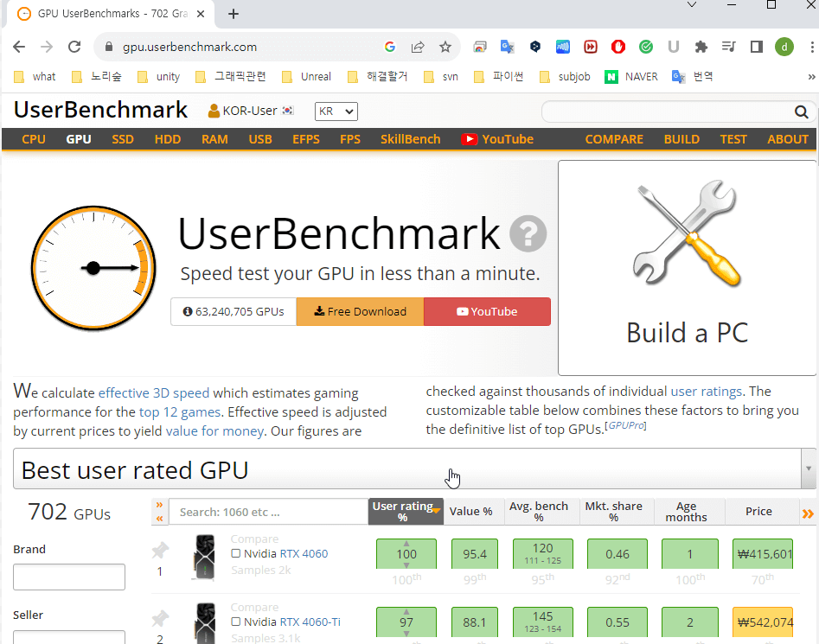Open the NAVER bookmark

coord(631,77)
